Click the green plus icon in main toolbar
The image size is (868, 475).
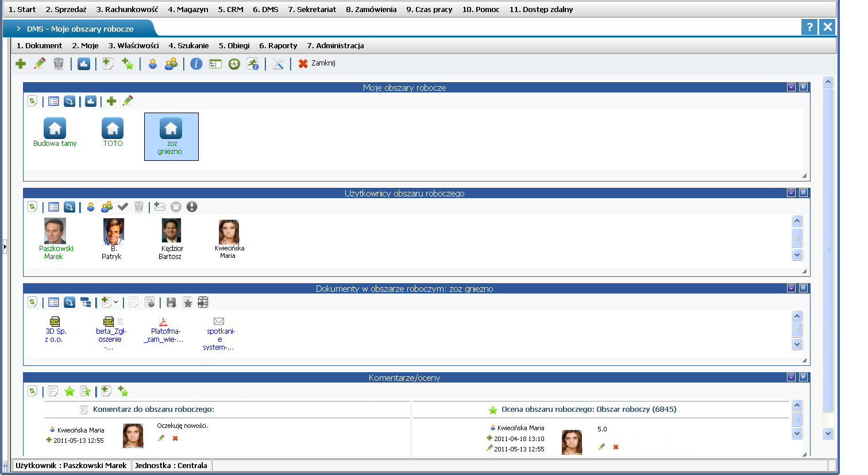click(21, 64)
